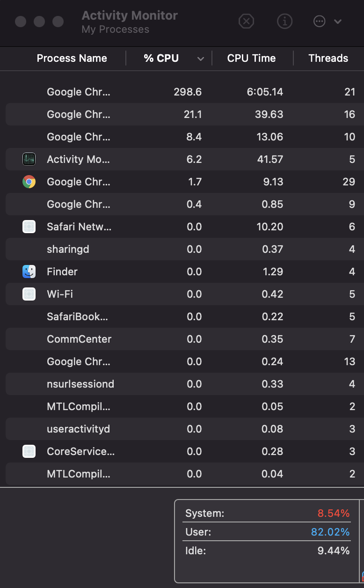Viewport: 364px width, 588px height.
Task: Click the ellipsis more-options toolbar icon
Action: pos(319,22)
